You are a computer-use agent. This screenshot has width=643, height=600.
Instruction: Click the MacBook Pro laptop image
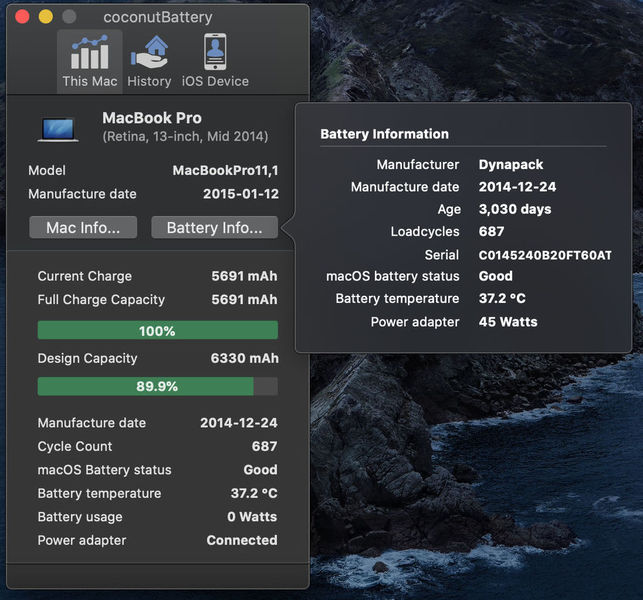(58, 128)
